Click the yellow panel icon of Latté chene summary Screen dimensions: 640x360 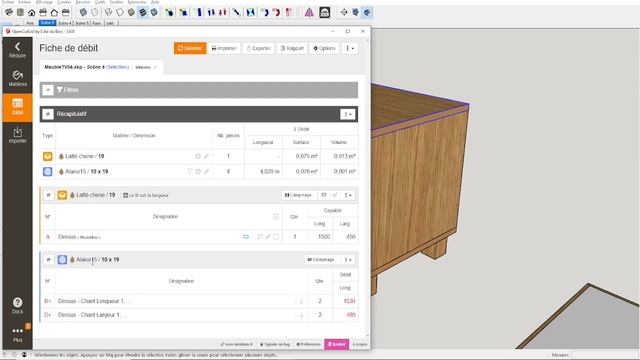point(48,156)
